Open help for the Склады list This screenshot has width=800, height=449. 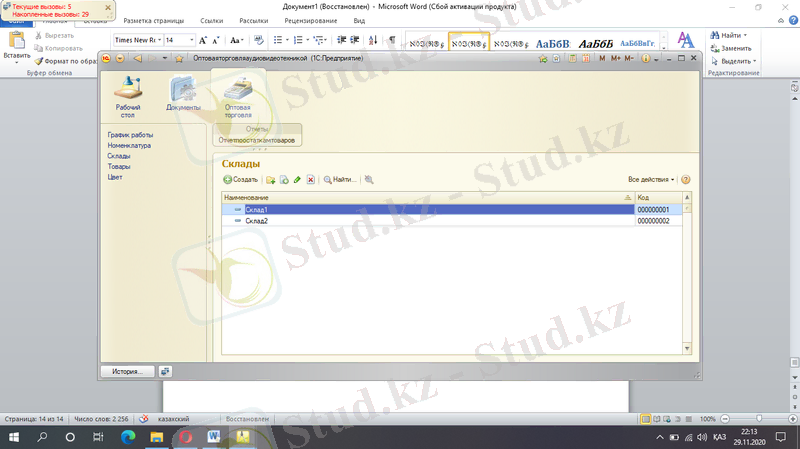pyautogui.click(x=686, y=180)
